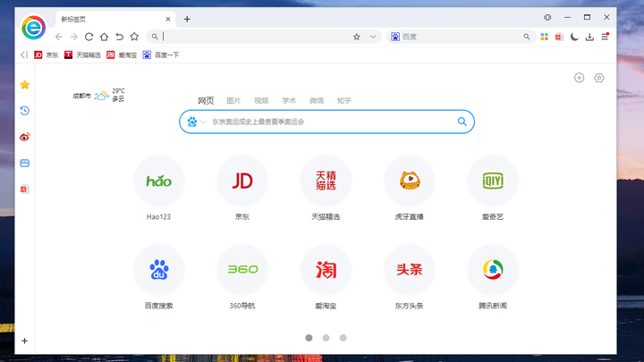The width and height of the screenshot is (644, 362).
Task: Open a new tab with the plus
Action: pyautogui.click(x=187, y=20)
